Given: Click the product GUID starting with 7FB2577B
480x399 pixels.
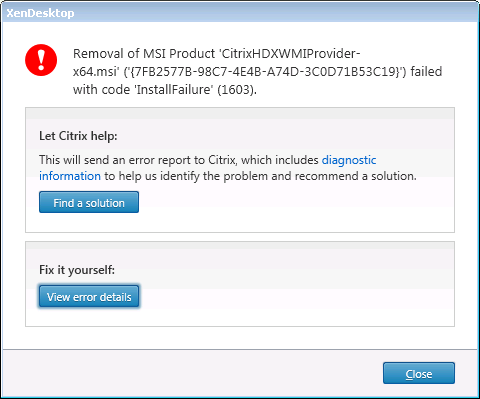Looking at the screenshot, I should click(265, 72).
